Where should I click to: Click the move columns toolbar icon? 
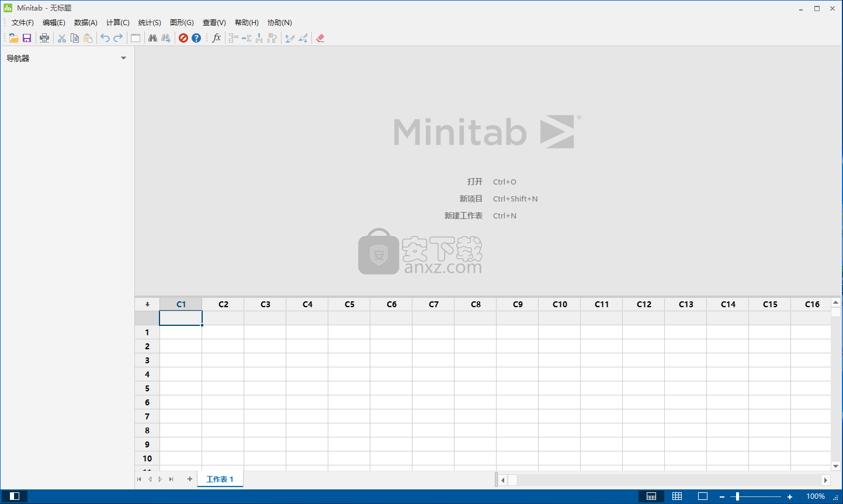point(272,38)
